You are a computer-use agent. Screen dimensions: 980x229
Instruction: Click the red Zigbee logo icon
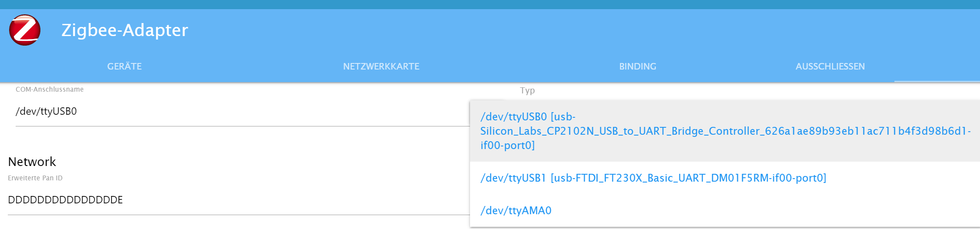(25, 30)
